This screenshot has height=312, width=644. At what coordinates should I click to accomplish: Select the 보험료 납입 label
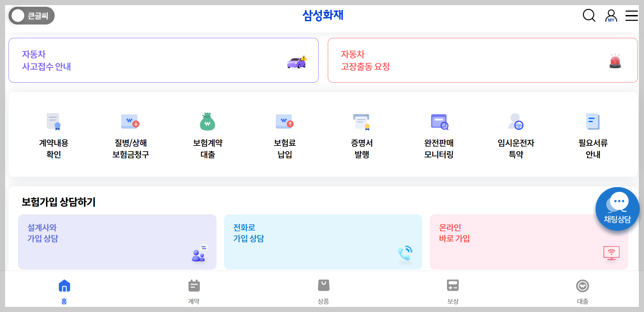(285, 148)
